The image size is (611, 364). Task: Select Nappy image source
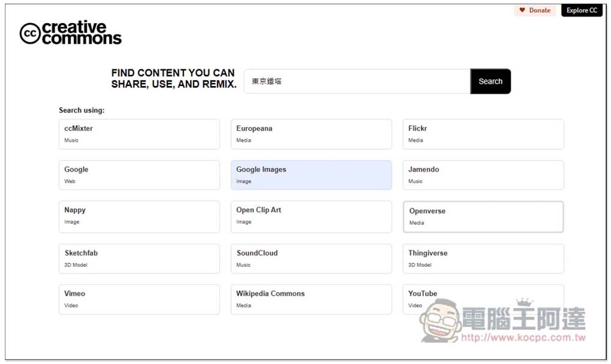coord(139,217)
